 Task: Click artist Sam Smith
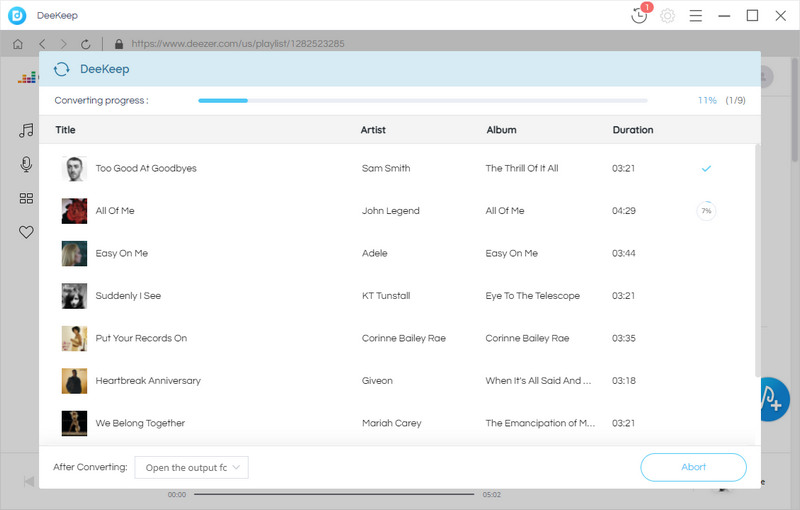click(x=386, y=168)
